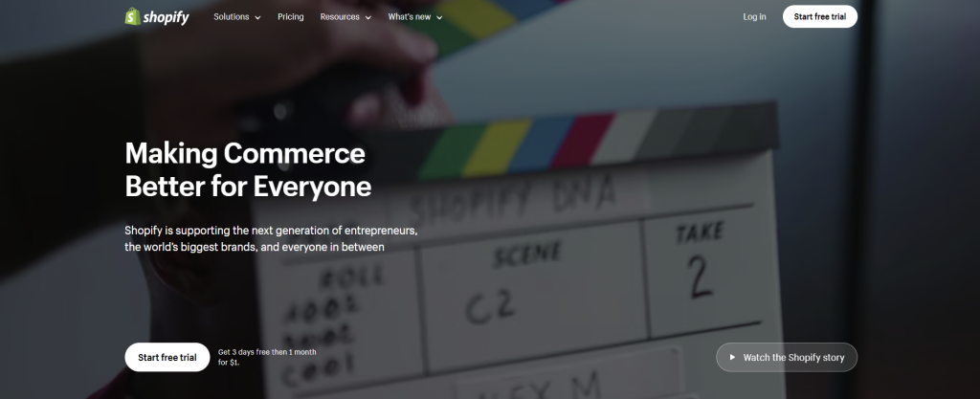Open the What's new menu
The width and height of the screenshot is (980, 399).
(x=409, y=17)
